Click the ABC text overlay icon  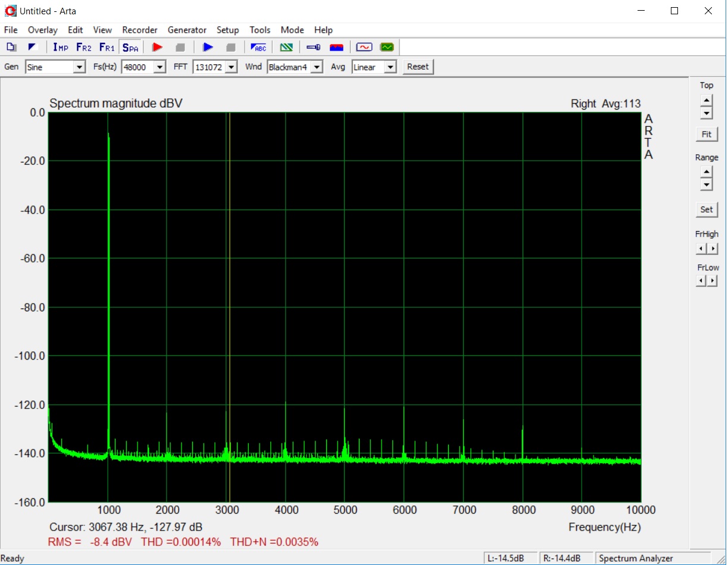coord(258,47)
